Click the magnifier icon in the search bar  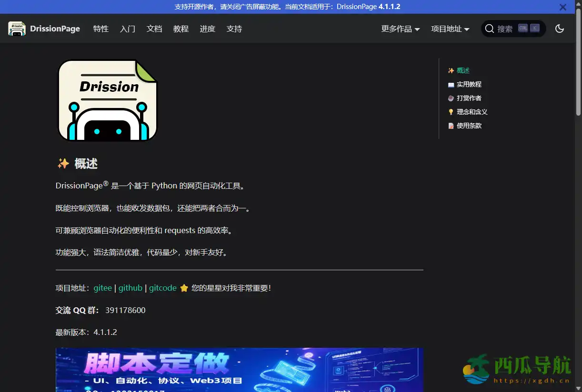tap(490, 29)
